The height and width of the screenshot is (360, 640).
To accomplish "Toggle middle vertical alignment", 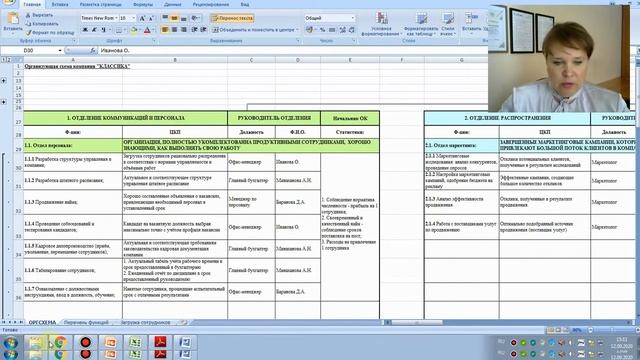I will (x=174, y=18).
